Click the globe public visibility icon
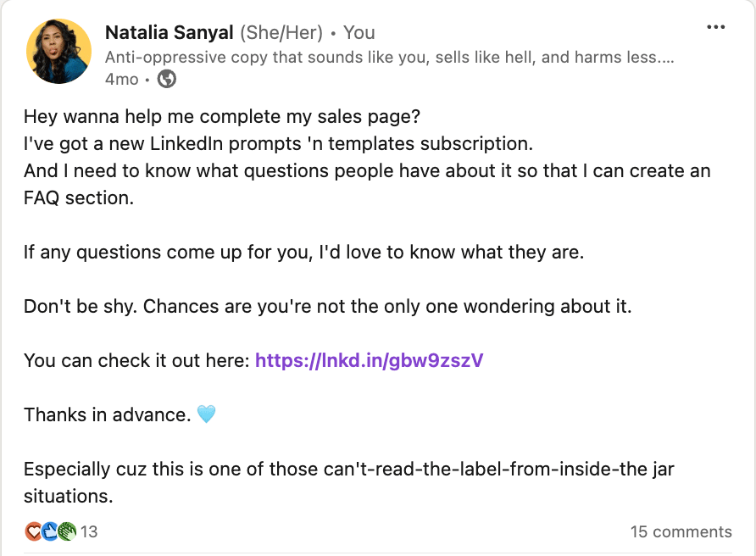Image resolution: width=756 pixels, height=556 pixels. click(x=166, y=81)
